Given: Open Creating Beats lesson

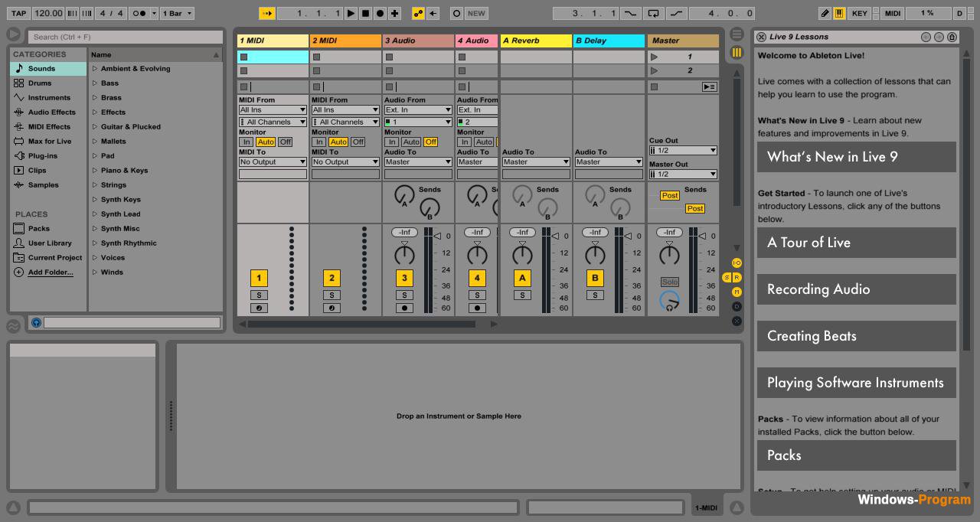Looking at the screenshot, I should [857, 336].
